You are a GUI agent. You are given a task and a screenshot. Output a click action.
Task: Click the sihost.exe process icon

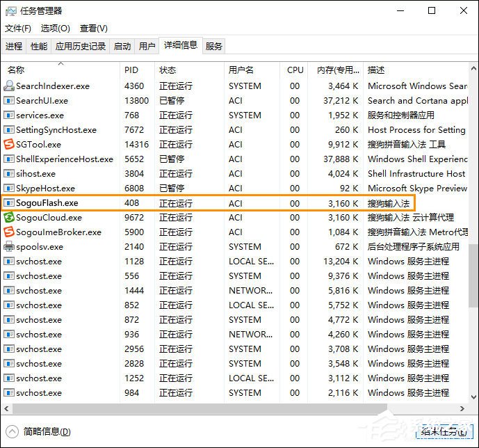9,174
